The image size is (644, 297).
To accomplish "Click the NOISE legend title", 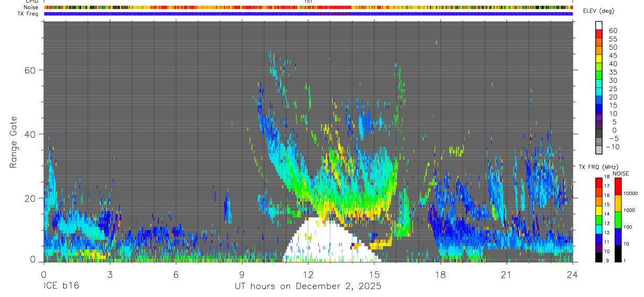I will click(x=620, y=173).
